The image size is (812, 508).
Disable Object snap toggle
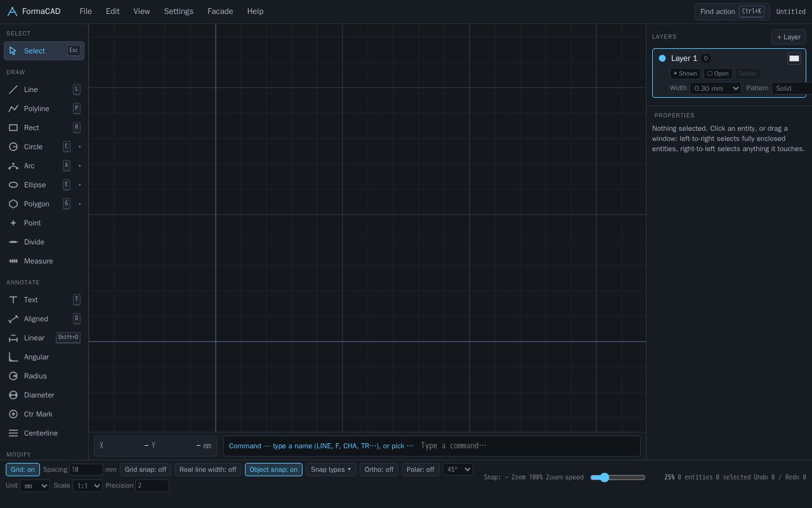(273, 469)
